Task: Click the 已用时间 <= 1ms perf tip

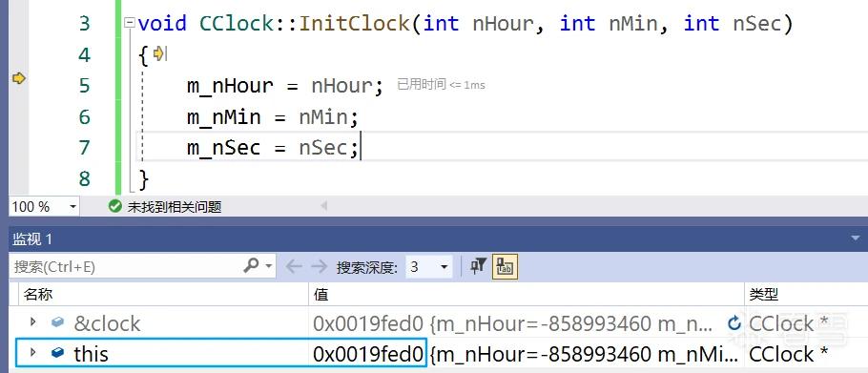Action: 441,84
